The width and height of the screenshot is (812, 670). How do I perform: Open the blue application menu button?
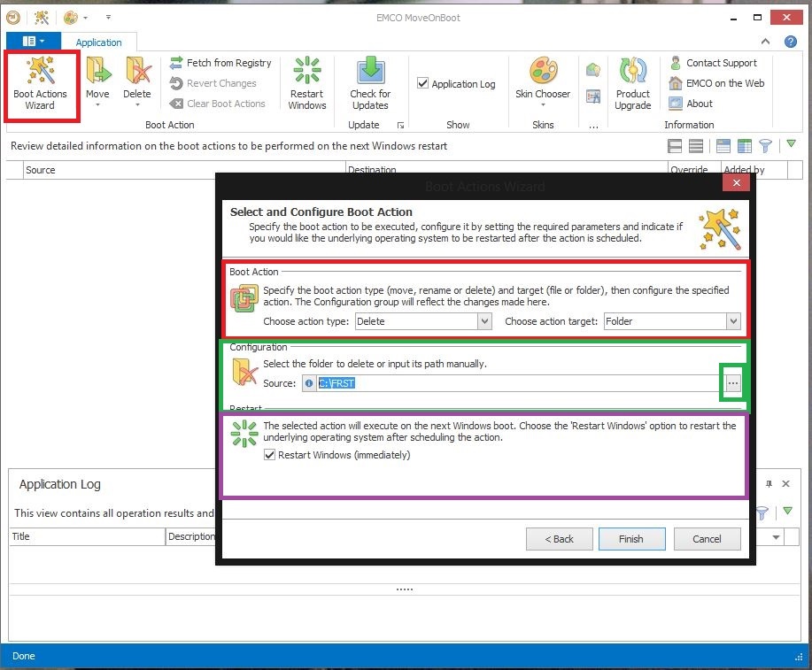(x=33, y=41)
